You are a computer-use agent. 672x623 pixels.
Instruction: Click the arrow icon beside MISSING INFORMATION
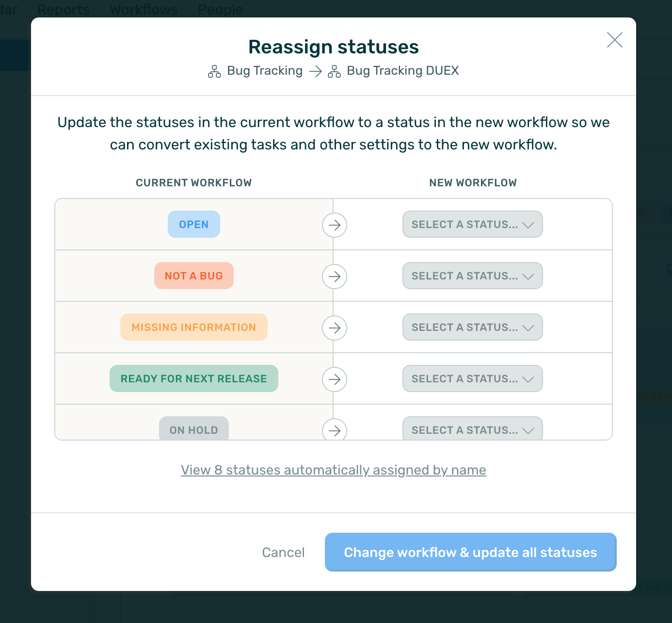[335, 328]
